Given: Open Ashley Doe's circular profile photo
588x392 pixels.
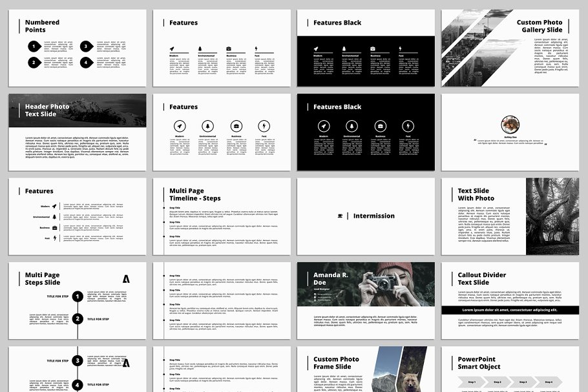Looking at the screenshot, I should 510,124.
